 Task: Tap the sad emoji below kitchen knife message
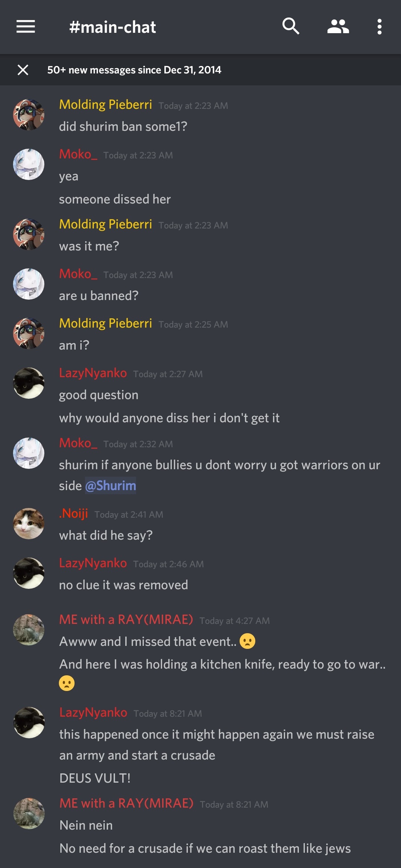tap(67, 683)
